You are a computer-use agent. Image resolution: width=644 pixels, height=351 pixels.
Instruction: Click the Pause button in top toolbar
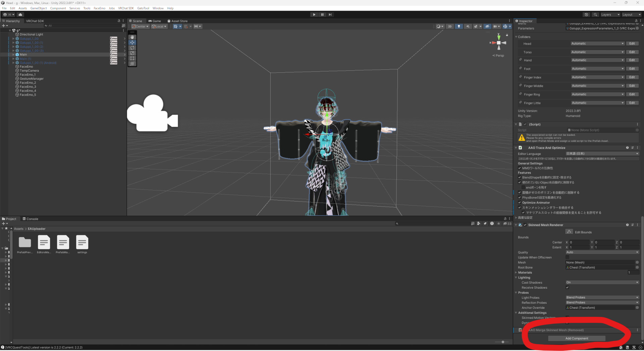coord(322,15)
